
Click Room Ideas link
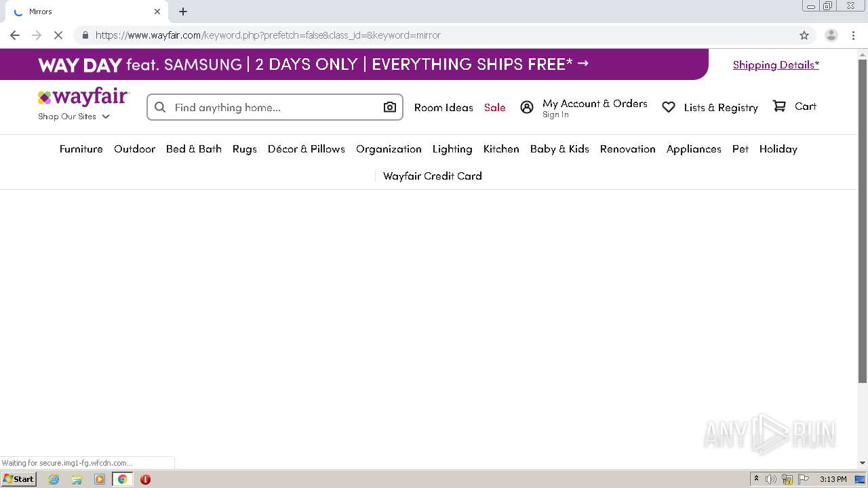[x=443, y=107]
